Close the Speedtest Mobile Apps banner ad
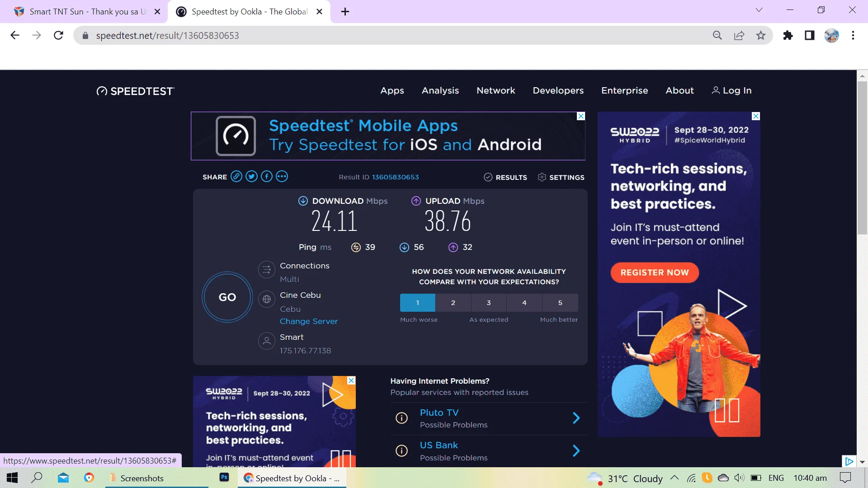 click(x=581, y=116)
